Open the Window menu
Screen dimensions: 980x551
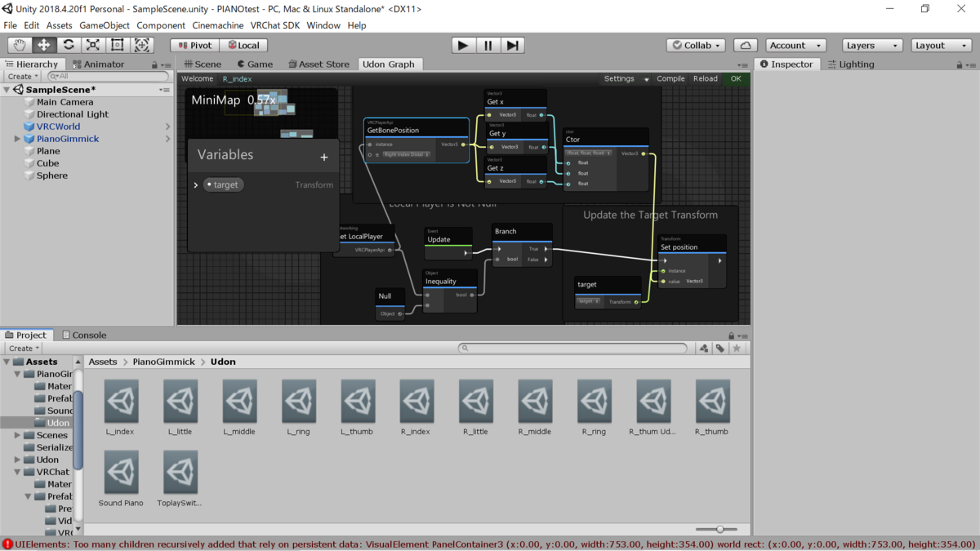[323, 25]
